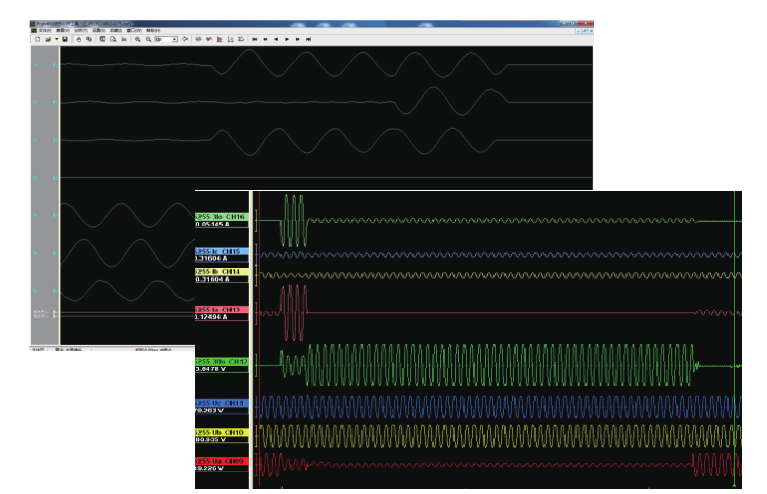Open the last menu in menu bar
Screen dimensions: 767x494
[x=153, y=30]
